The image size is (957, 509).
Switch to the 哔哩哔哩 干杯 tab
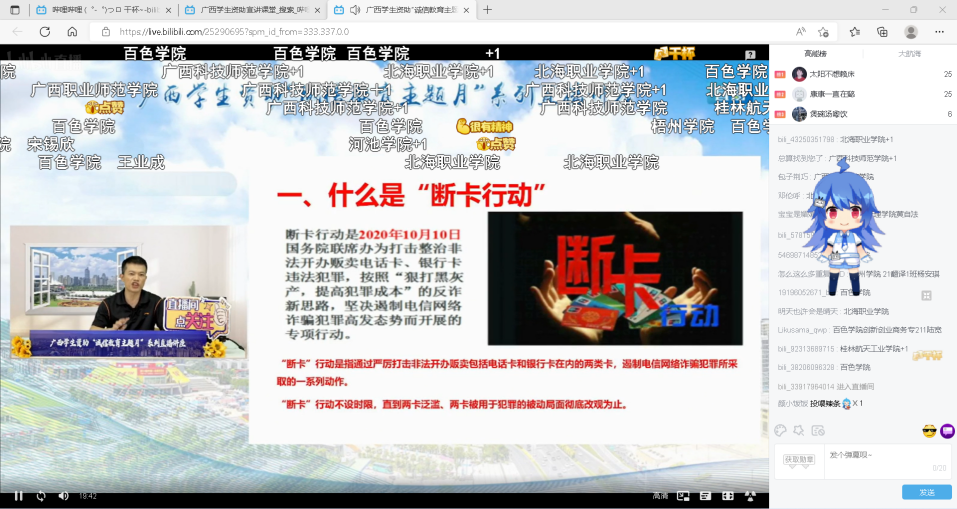tap(103, 10)
